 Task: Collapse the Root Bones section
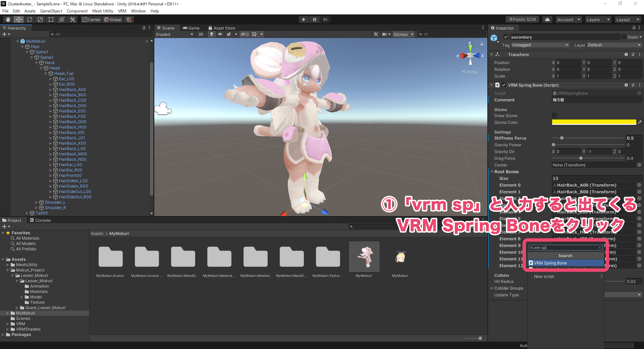point(492,171)
